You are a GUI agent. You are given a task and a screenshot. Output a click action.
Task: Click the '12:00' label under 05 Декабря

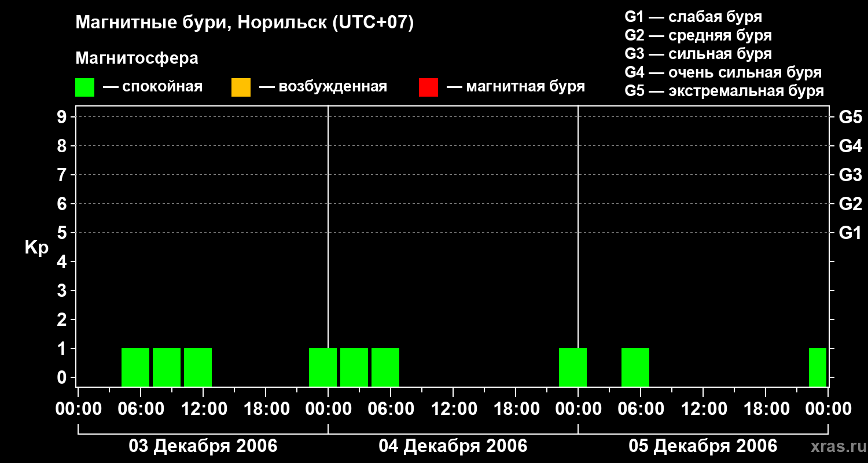(x=703, y=409)
